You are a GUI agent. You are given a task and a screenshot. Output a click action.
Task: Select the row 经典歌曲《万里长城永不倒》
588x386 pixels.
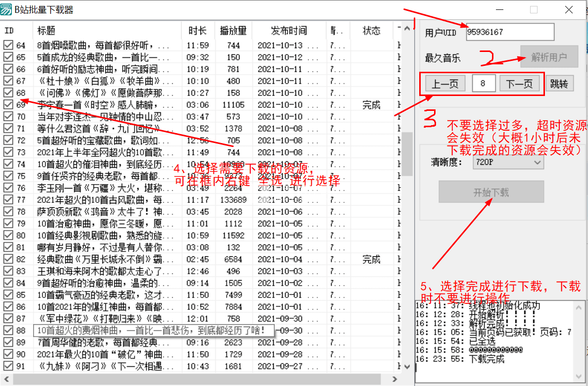click(200, 259)
